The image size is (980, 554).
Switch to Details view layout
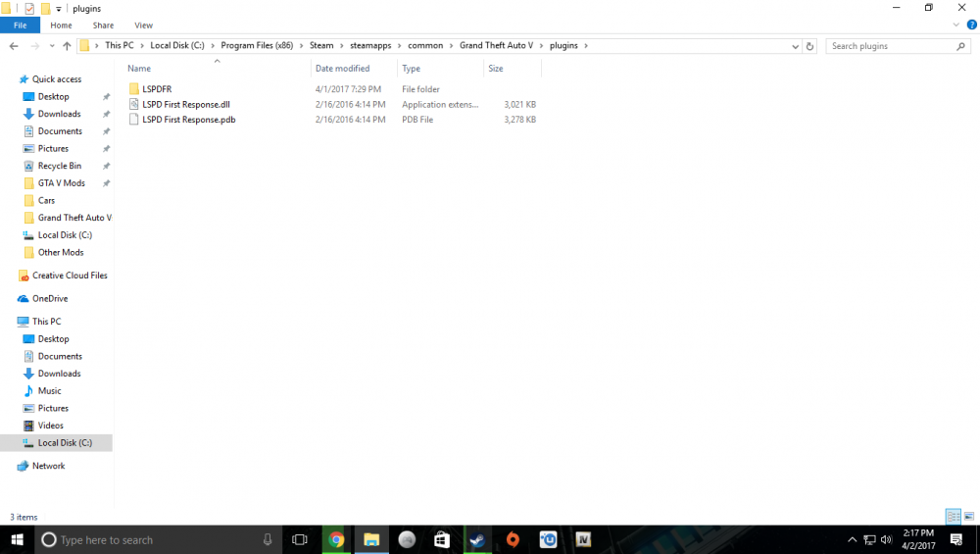tap(954, 517)
